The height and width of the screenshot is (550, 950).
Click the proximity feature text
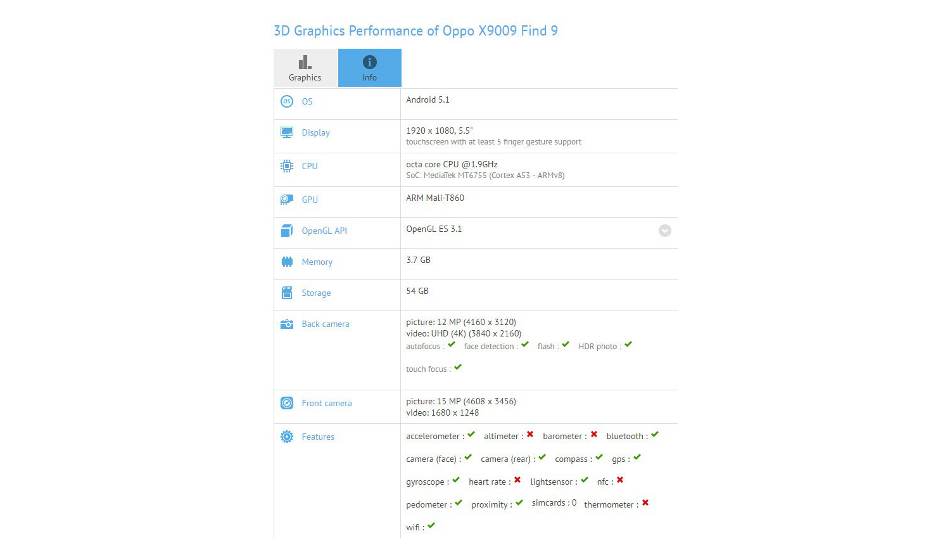tap(492, 505)
